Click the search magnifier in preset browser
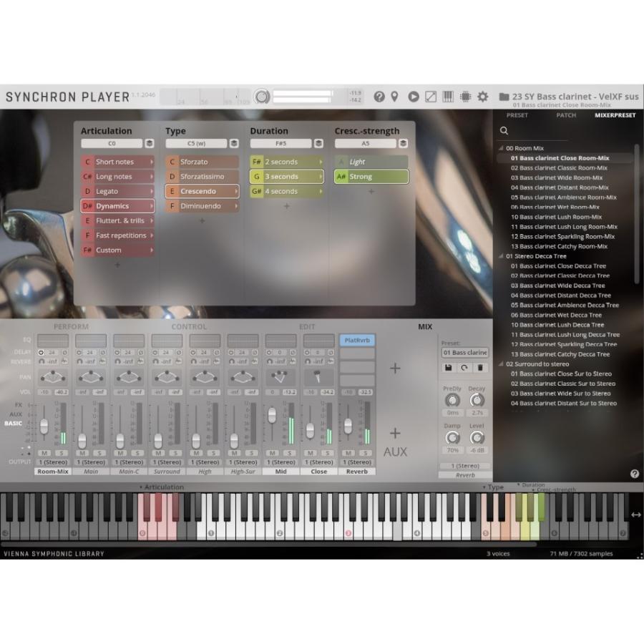The height and width of the screenshot is (644, 644). tap(504, 131)
